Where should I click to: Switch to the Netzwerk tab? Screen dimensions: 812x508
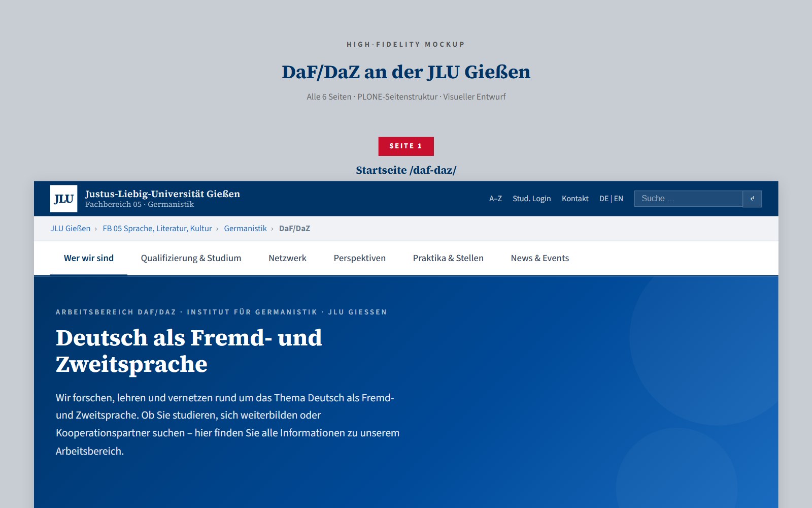pyautogui.click(x=287, y=258)
